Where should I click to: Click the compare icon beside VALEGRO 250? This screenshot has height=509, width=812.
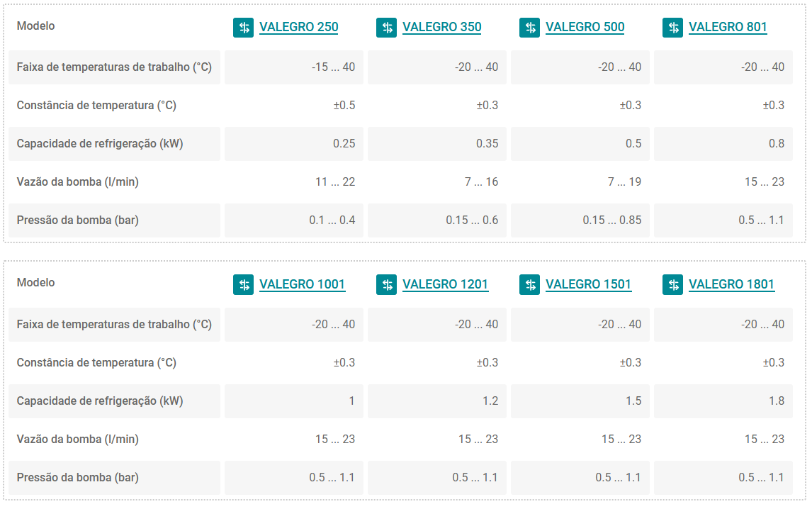click(x=243, y=28)
